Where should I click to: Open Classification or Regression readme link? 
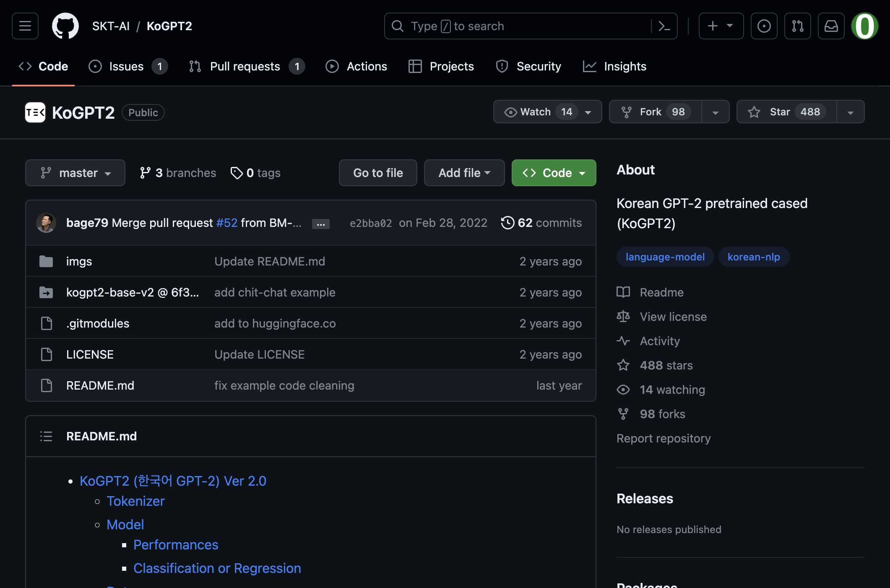(217, 568)
